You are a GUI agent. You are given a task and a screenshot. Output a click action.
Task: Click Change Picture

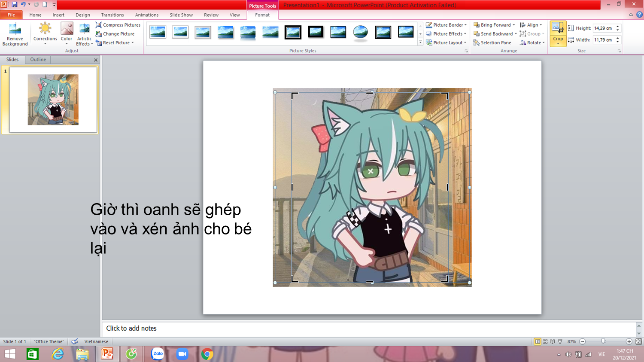click(115, 34)
